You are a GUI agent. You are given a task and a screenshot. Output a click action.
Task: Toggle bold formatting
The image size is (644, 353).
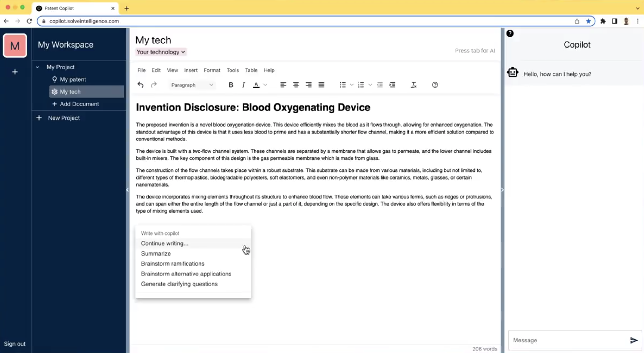pyautogui.click(x=231, y=85)
